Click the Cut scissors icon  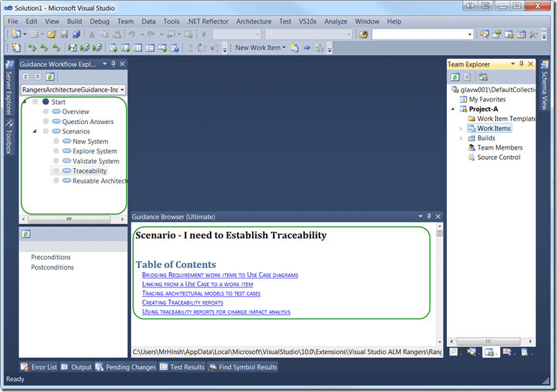92,35
